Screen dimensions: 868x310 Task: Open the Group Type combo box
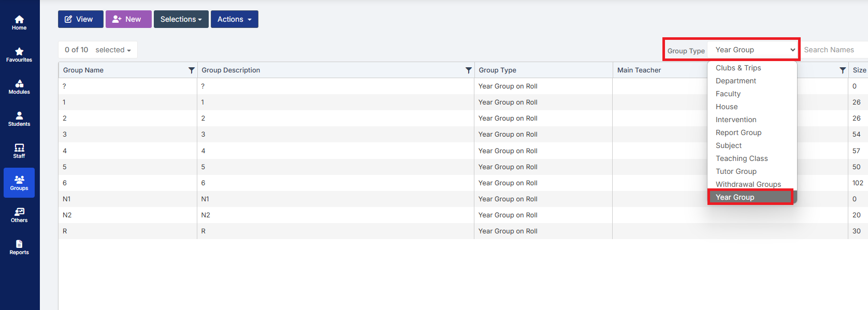(x=753, y=50)
